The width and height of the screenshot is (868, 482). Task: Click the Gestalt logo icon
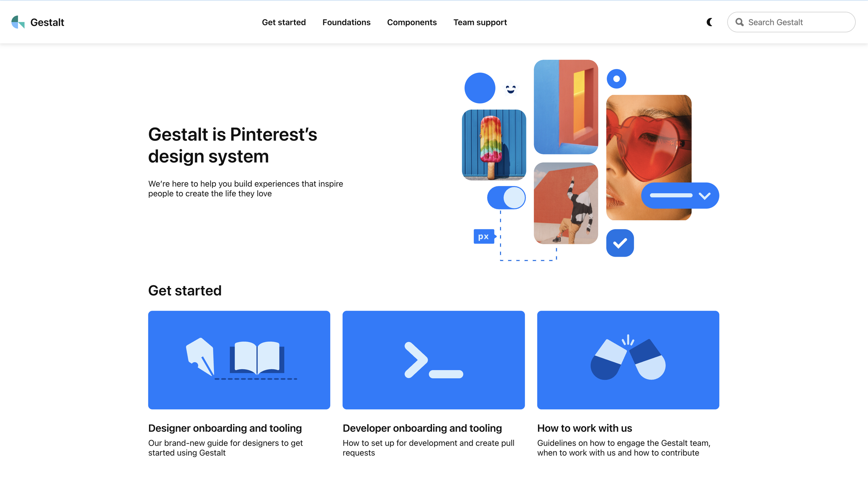(18, 22)
